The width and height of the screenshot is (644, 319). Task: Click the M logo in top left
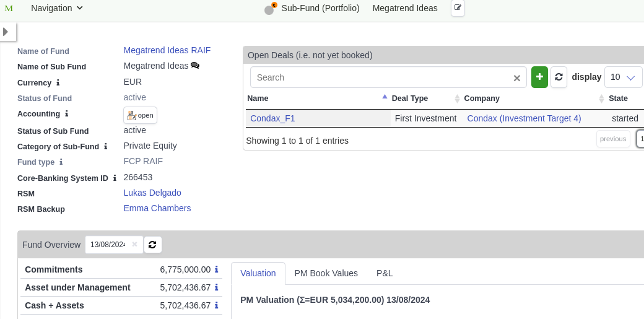pyautogui.click(x=9, y=8)
